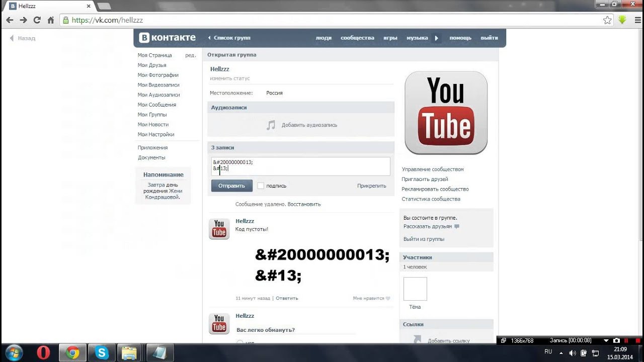
Task: Open Моя Страница in sidebar
Action: [x=155, y=55]
